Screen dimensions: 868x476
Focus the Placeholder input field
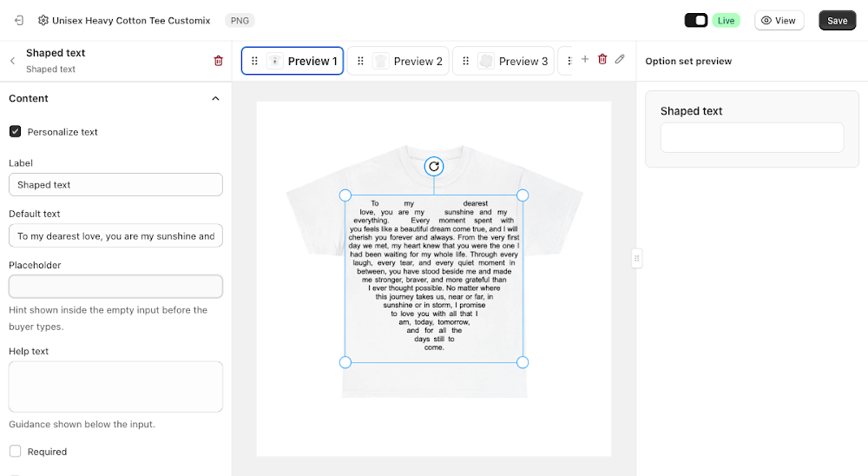coord(115,287)
